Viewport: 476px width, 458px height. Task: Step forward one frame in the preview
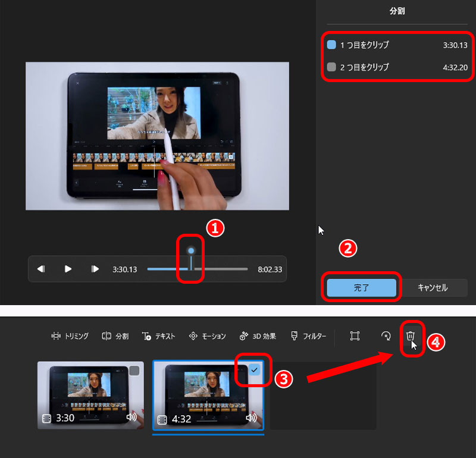(95, 269)
